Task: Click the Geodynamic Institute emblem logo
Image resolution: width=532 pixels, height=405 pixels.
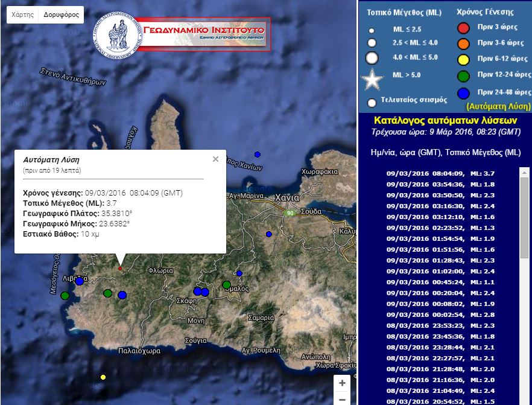Action: pos(117,32)
